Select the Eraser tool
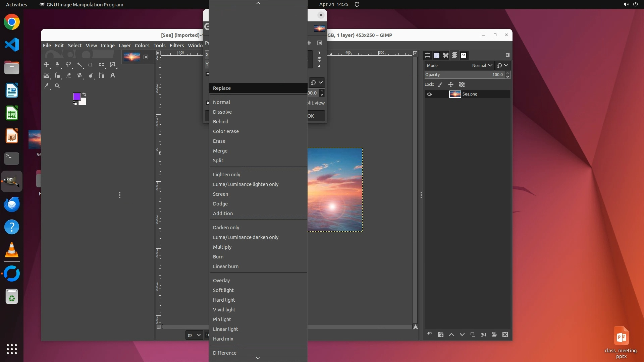The image size is (644, 362). (68, 75)
